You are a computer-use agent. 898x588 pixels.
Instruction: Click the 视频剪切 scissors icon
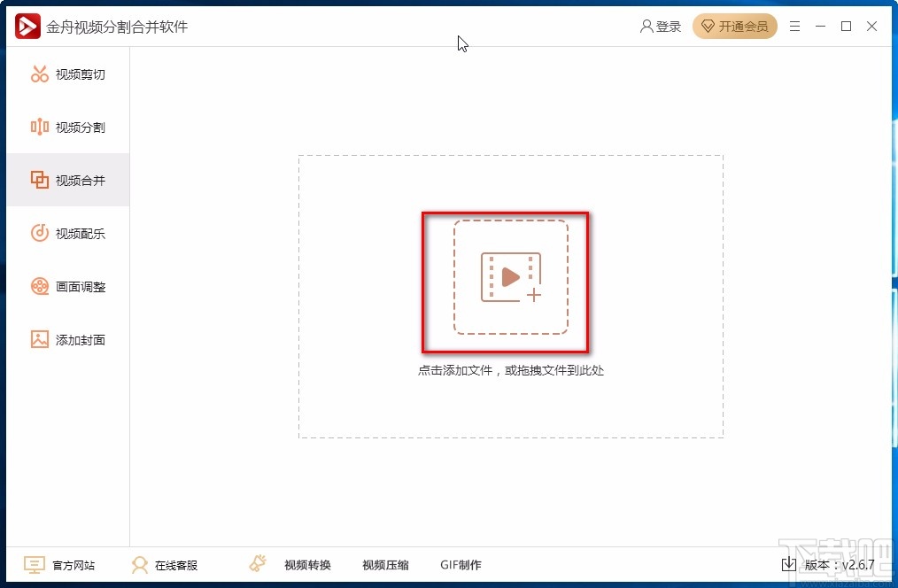[40, 73]
